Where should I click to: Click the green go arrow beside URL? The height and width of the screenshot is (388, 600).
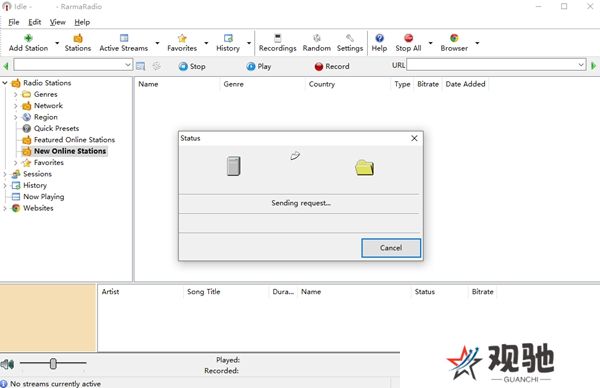[593, 65]
